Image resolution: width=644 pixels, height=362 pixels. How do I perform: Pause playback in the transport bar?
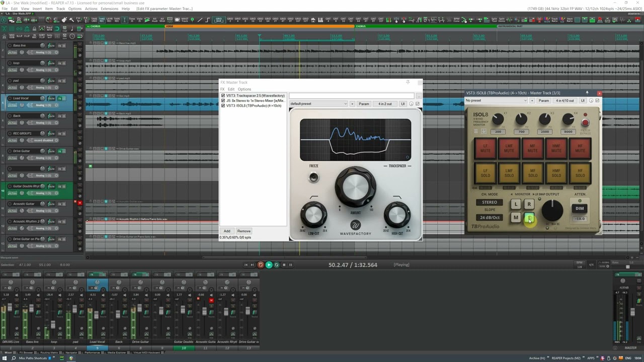coord(290,264)
